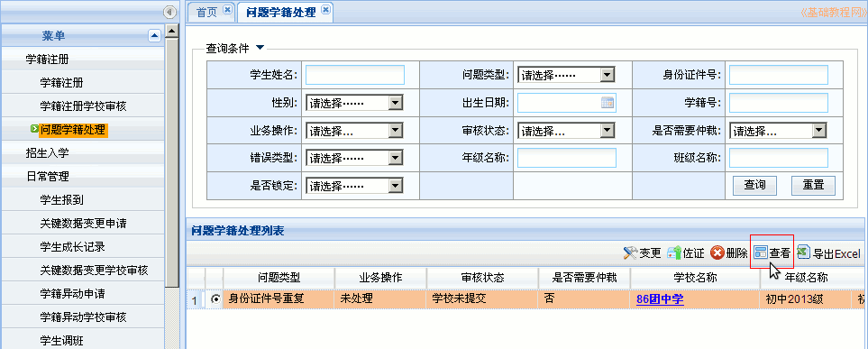The height and width of the screenshot is (349, 868).
Task: Focus the 班级名称 input field
Action: pos(779,158)
